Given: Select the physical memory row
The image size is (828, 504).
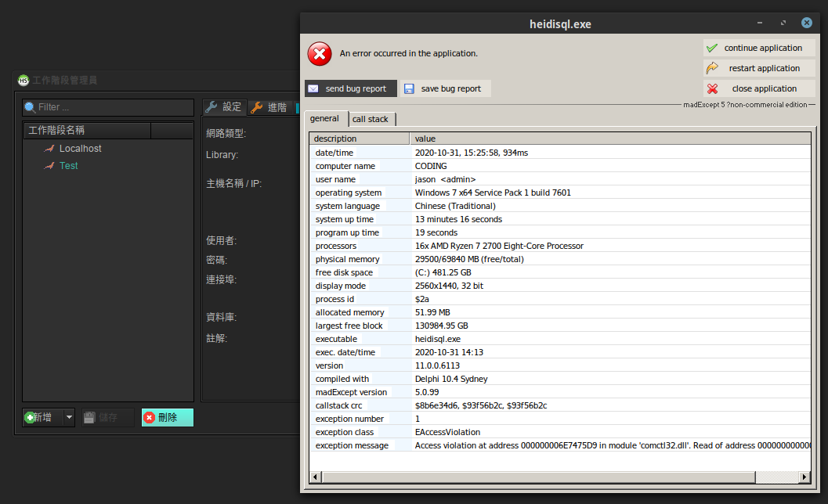Looking at the screenshot, I should pyautogui.click(x=560, y=259).
